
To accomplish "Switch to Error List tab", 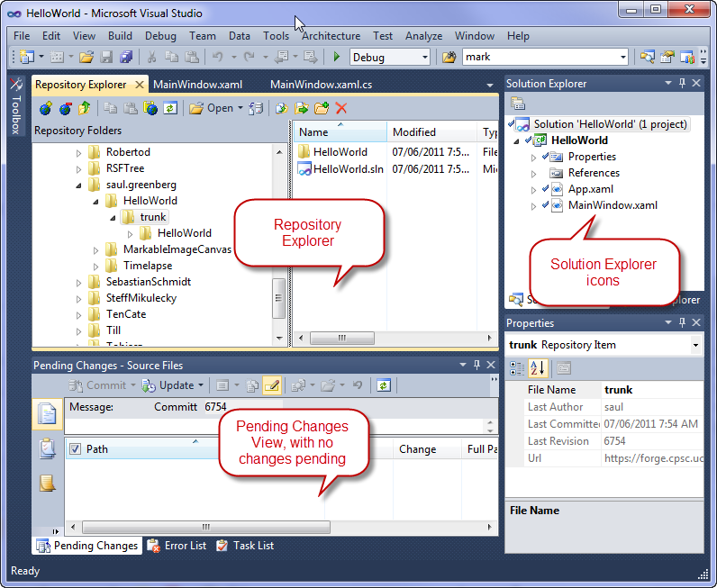I will [177, 546].
